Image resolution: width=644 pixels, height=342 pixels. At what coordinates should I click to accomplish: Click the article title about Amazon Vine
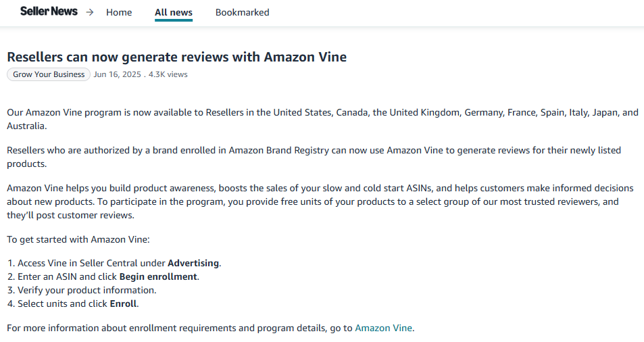coord(176,57)
